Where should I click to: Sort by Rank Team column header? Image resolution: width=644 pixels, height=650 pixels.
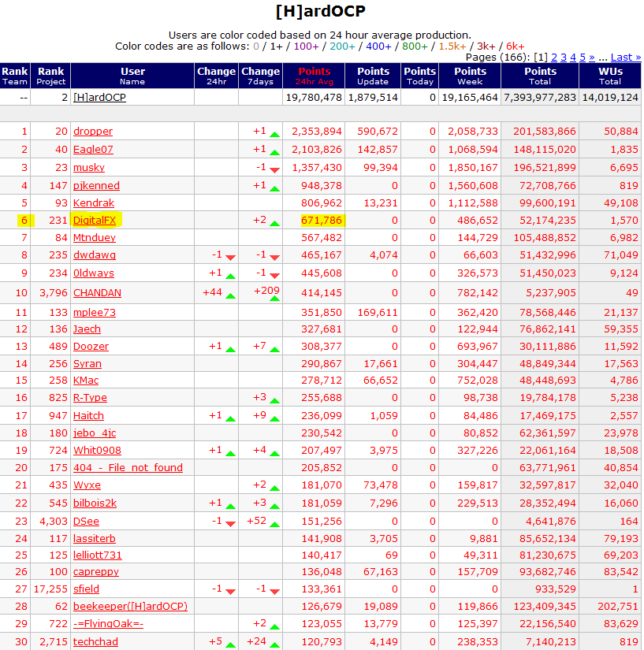(x=15, y=76)
